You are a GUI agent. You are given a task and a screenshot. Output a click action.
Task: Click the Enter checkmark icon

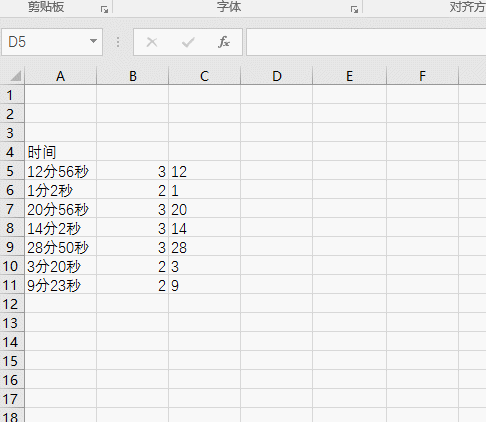188,42
